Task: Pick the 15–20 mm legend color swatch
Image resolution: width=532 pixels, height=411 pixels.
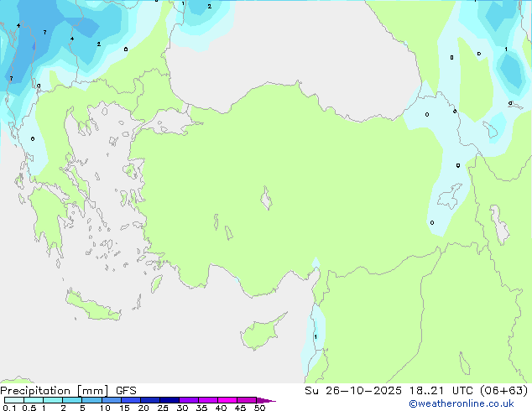Action: click(130, 400)
